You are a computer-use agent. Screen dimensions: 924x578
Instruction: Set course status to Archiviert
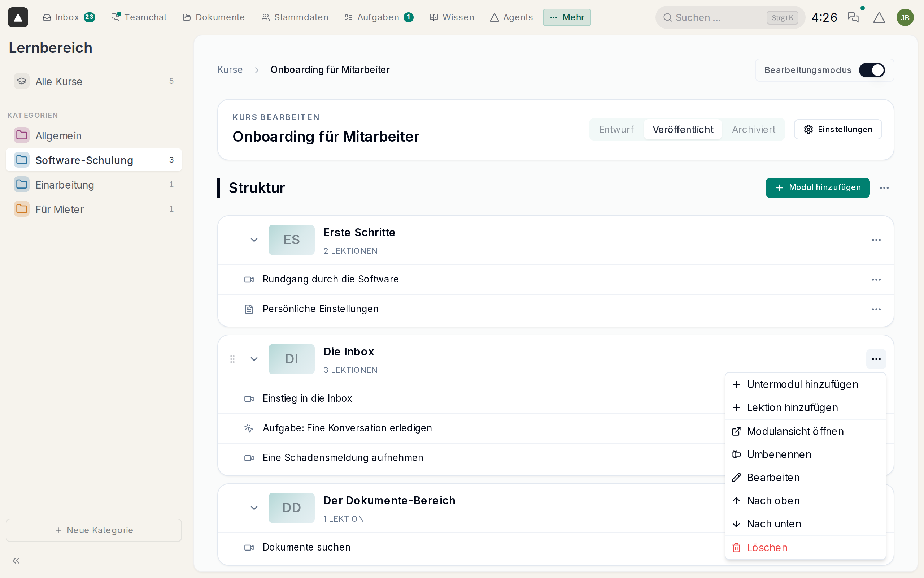pyautogui.click(x=753, y=130)
